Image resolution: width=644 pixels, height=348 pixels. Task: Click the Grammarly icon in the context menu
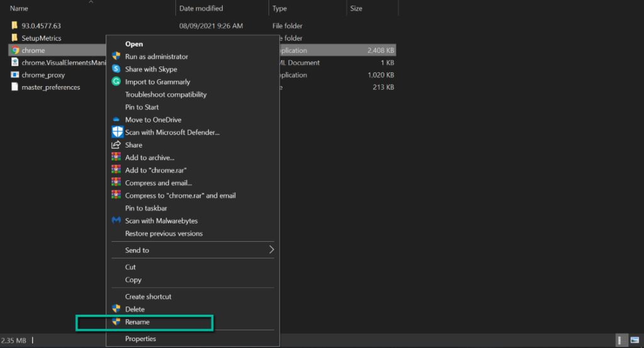(x=116, y=82)
